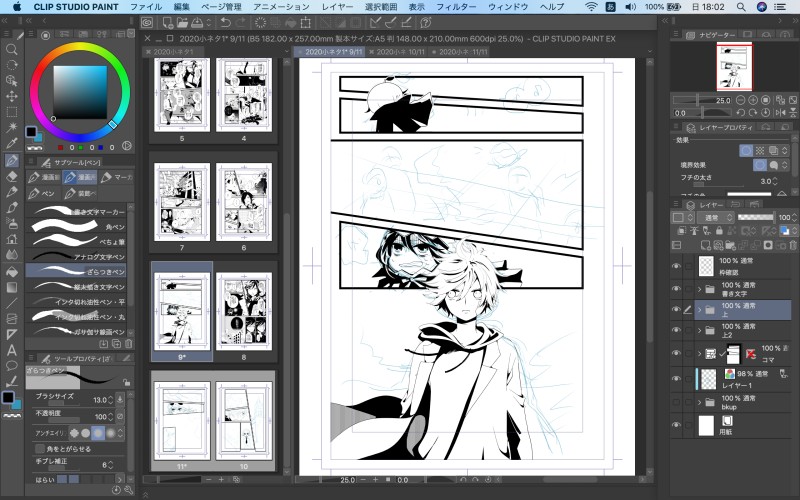Click the help question mark icon
Screen dimensions: 800x500
pyautogui.click(x=426, y=22)
